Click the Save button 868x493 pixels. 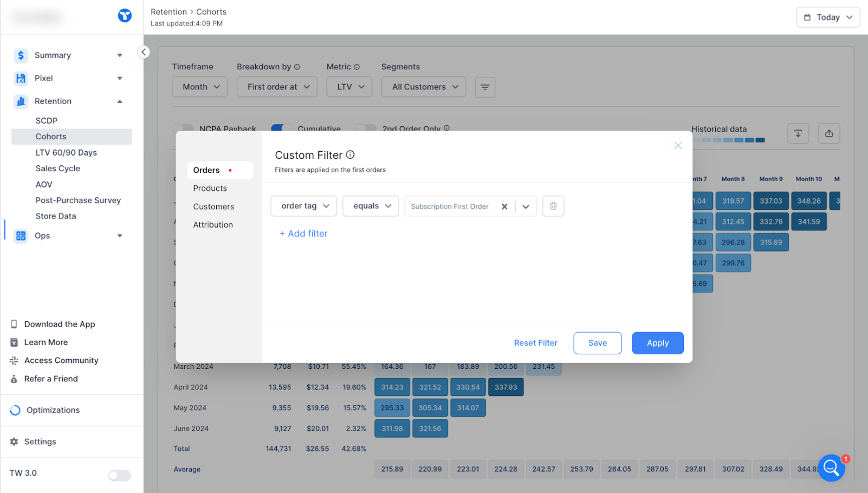pos(598,343)
